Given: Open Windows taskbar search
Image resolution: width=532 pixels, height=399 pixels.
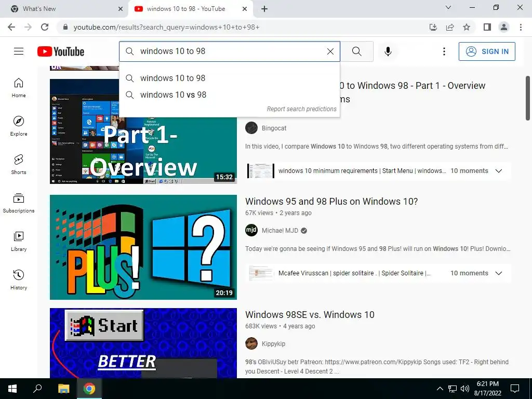Looking at the screenshot, I should 37,389.
